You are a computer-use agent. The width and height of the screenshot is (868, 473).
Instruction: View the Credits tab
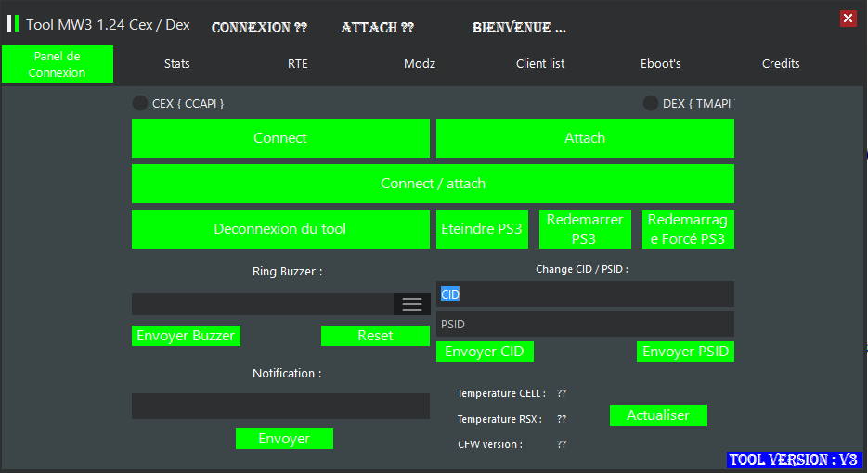[781, 64]
